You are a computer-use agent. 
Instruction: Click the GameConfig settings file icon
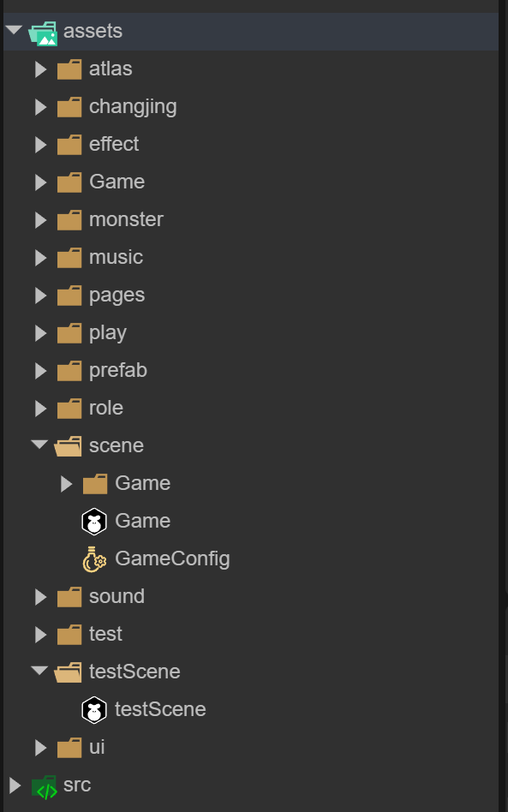pos(94,559)
